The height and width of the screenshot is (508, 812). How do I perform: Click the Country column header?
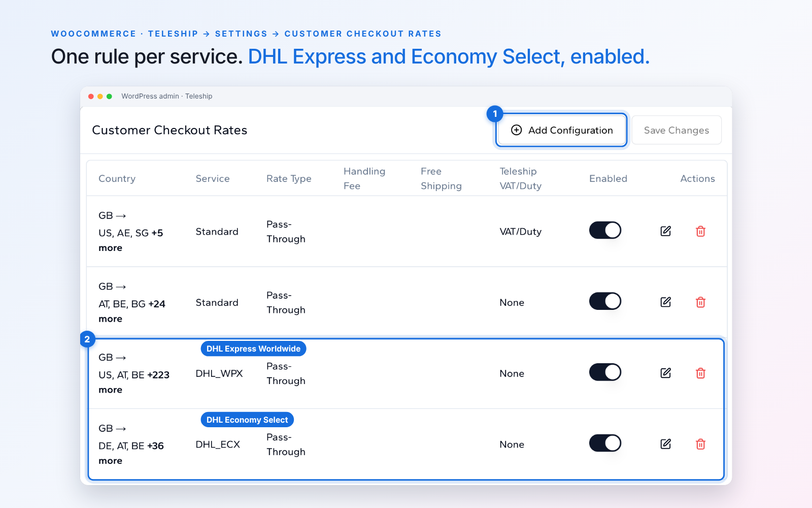click(x=117, y=179)
